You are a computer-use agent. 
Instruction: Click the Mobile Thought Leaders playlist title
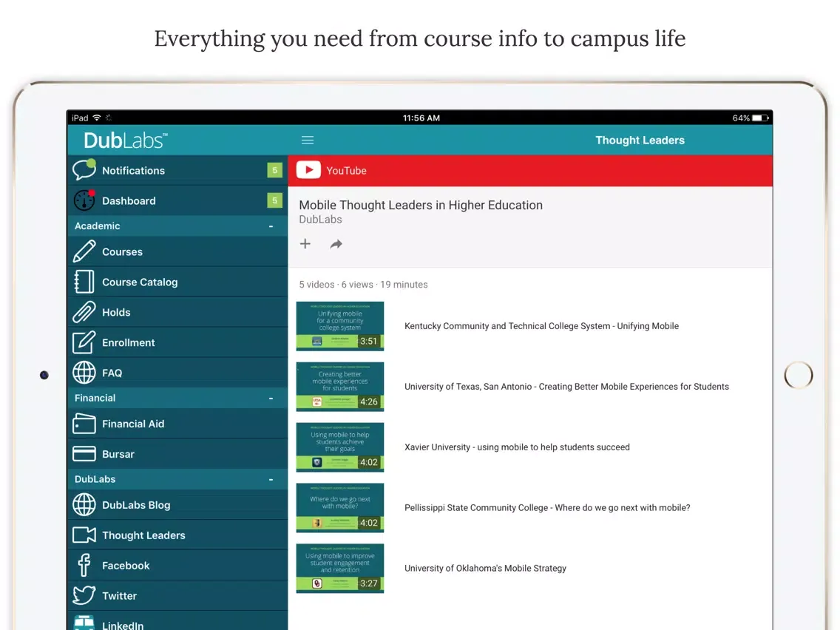tap(421, 205)
